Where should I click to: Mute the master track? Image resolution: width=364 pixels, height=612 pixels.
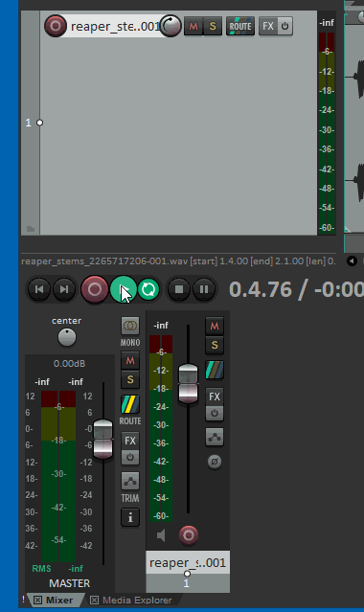click(130, 360)
